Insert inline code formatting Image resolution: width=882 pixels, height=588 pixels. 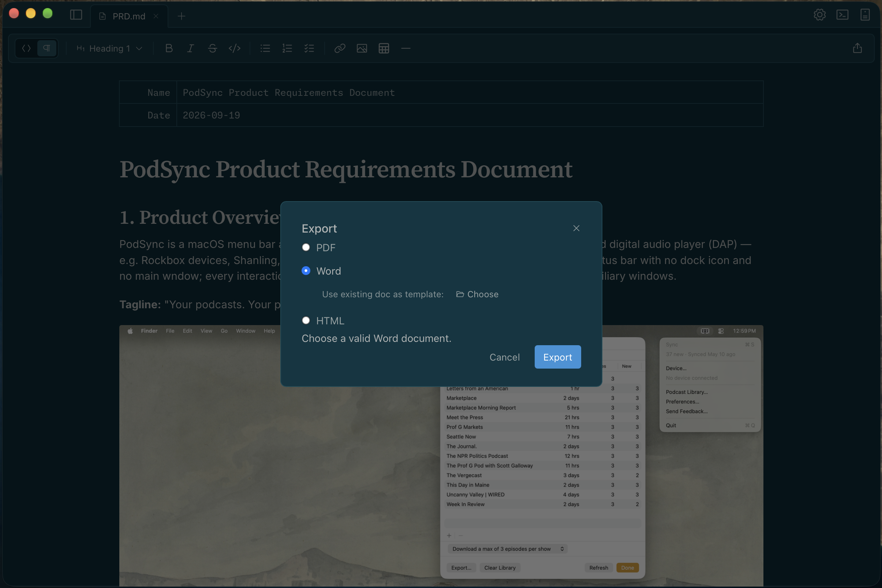point(235,48)
